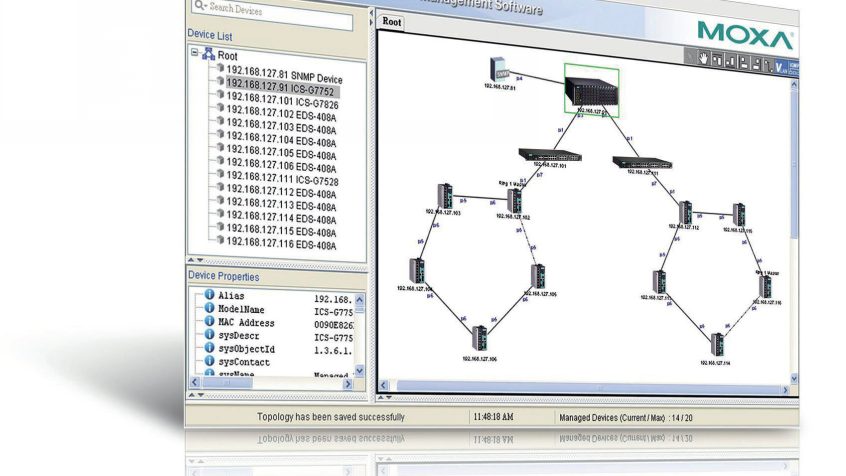
Task: Select node 192.168.127.114 in topology
Action: click(717, 345)
